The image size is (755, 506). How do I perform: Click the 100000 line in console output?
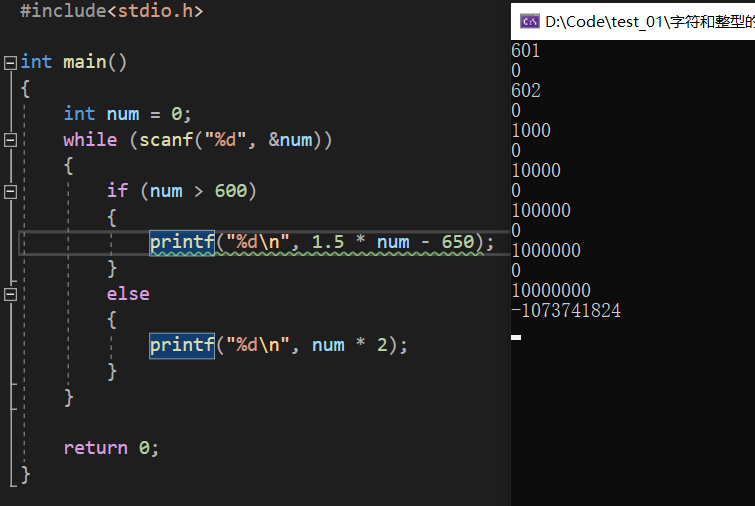coord(541,210)
